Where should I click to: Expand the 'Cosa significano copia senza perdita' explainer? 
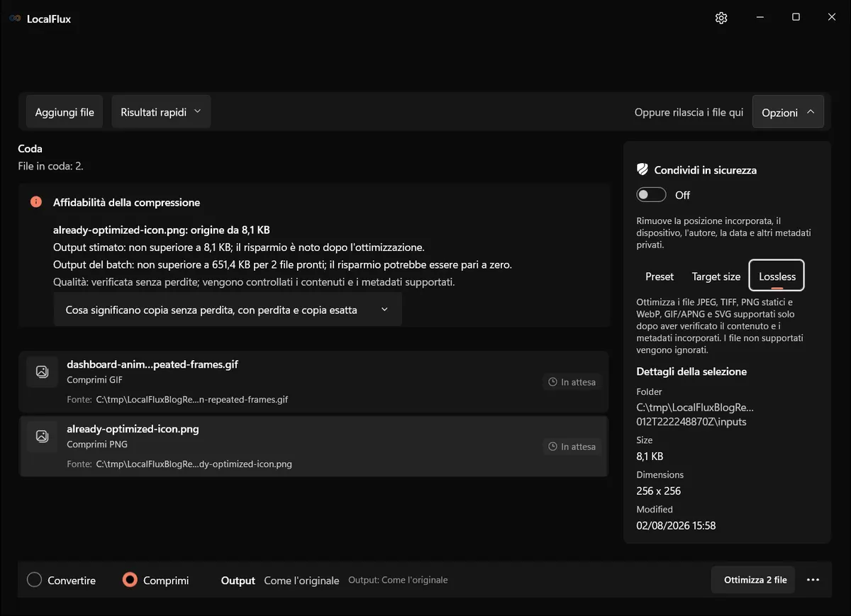pyautogui.click(x=228, y=310)
